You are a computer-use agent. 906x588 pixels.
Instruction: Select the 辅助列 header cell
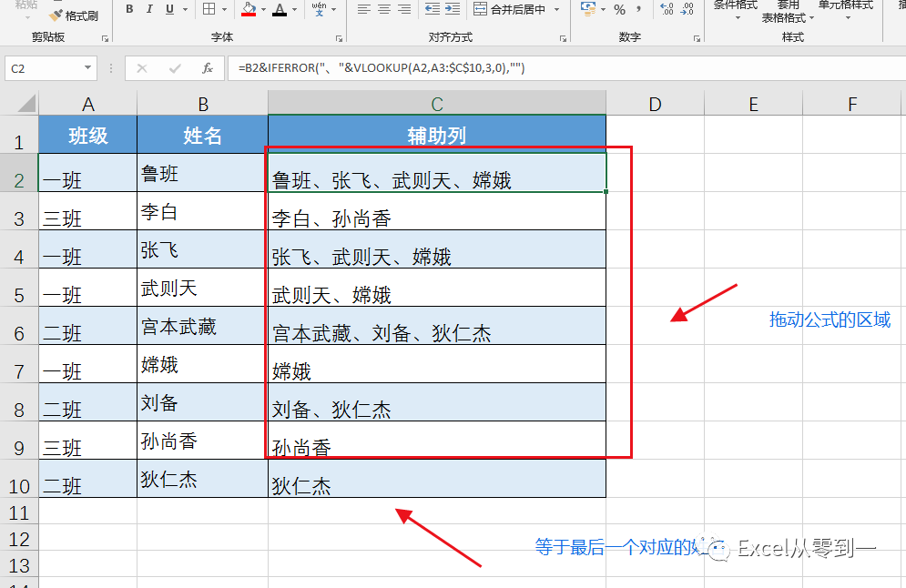(437, 135)
